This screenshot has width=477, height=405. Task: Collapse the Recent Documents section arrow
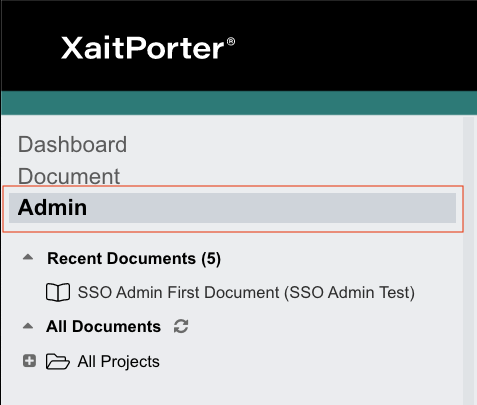pyautogui.click(x=28, y=257)
